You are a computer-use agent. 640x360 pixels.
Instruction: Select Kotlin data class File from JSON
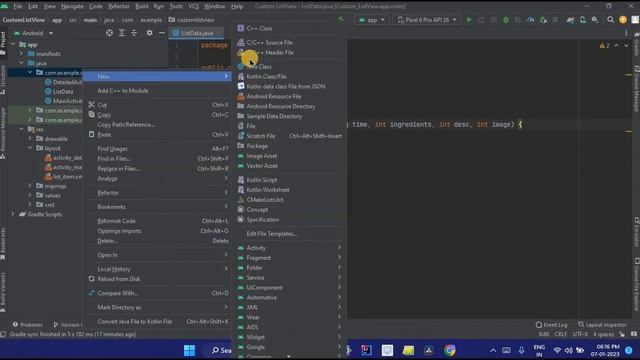pyautogui.click(x=289, y=86)
